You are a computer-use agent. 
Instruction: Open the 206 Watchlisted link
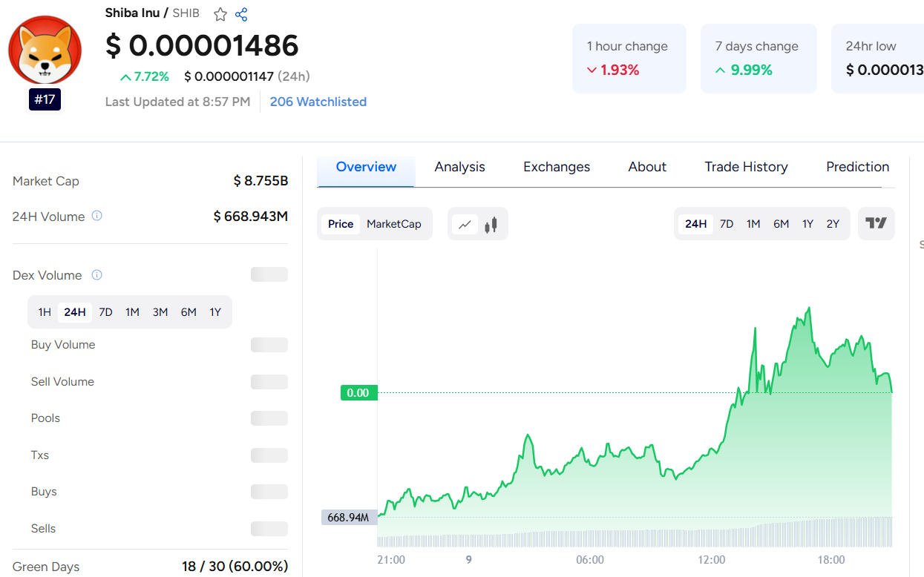[x=318, y=102]
